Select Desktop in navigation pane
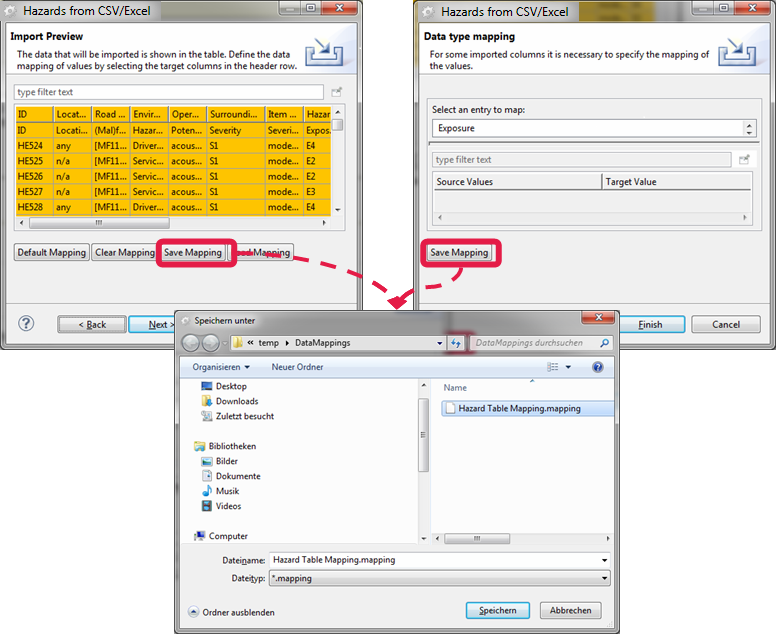776x634 pixels. coord(231,386)
